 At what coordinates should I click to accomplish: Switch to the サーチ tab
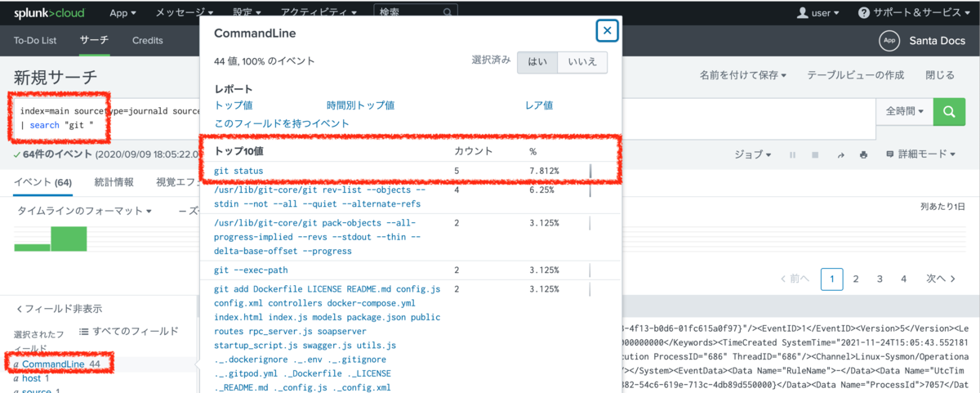(94, 40)
